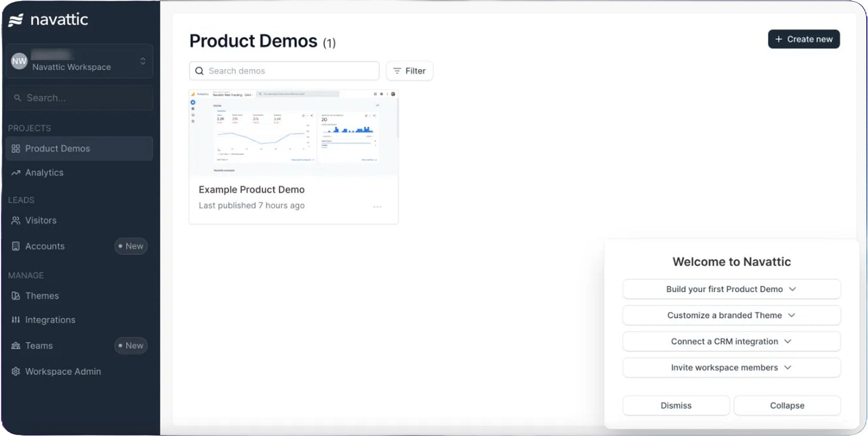Viewport: 868px width, 436px height.
Task: Expand Invite workspace members
Action: tap(731, 367)
